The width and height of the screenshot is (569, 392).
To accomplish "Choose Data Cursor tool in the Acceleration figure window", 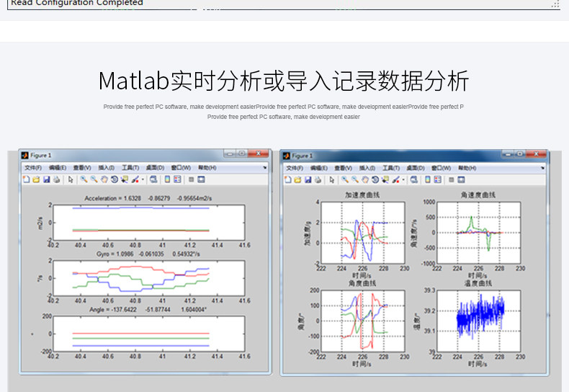I will [x=125, y=179].
